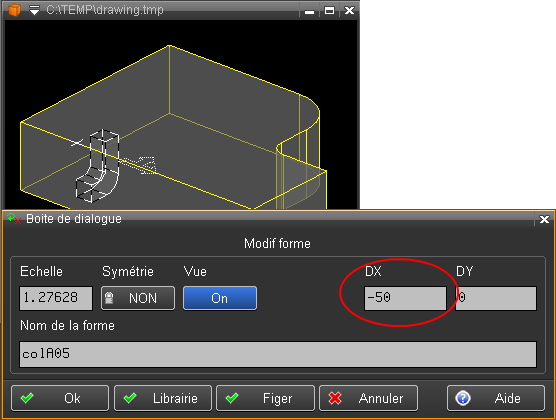Maximize the drawing.tmp window
This screenshot has height=420, width=556.
(x=329, y=11)
